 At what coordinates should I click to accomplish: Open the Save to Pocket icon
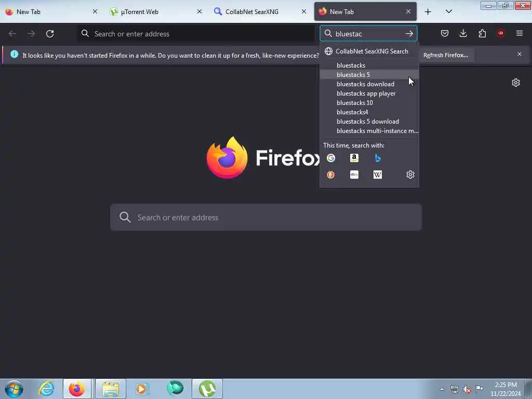[445, 33]
